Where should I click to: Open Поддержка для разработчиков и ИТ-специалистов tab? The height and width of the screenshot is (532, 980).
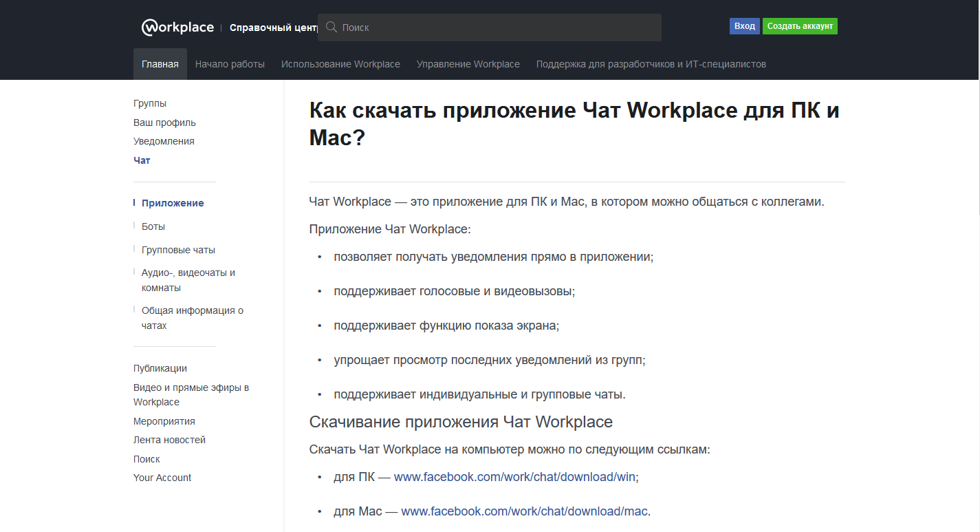click(x=651, y=64)
